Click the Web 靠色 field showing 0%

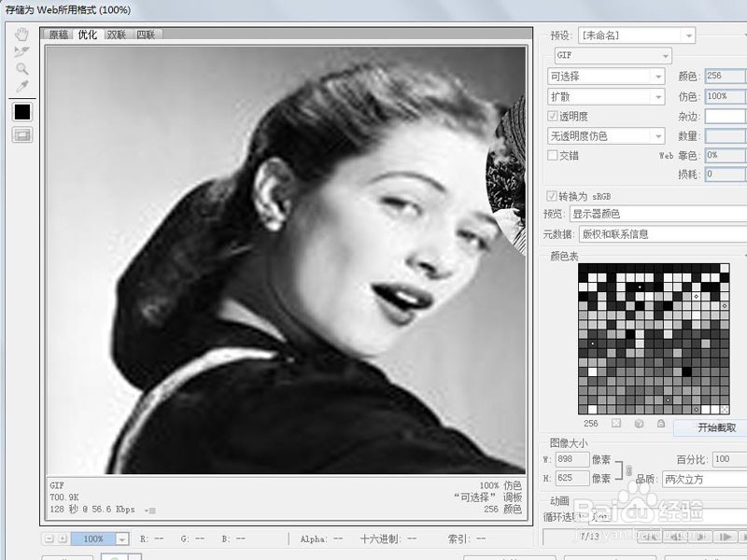pos(726,155)
